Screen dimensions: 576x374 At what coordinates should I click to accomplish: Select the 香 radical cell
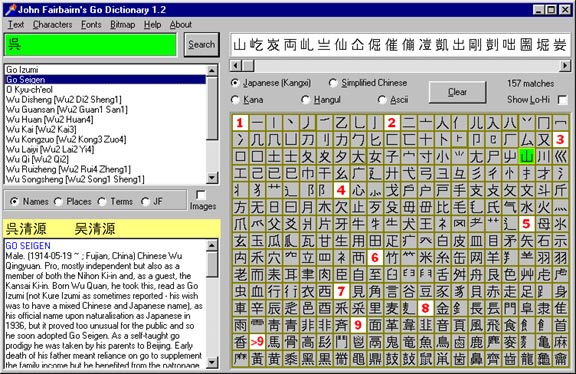pos(240,342)
